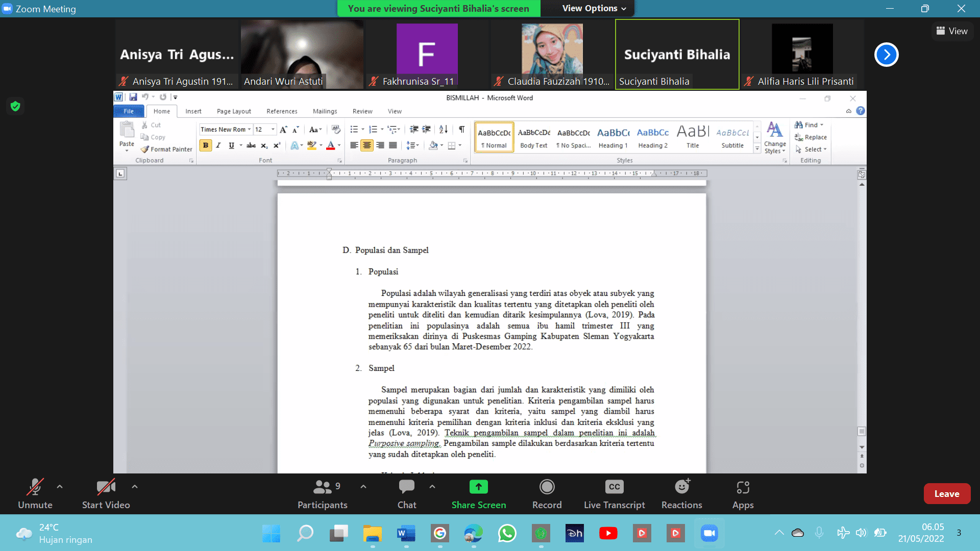Screen dimensions: 980x551
Task: Open the Reactions menu
Action: point(682,494)
